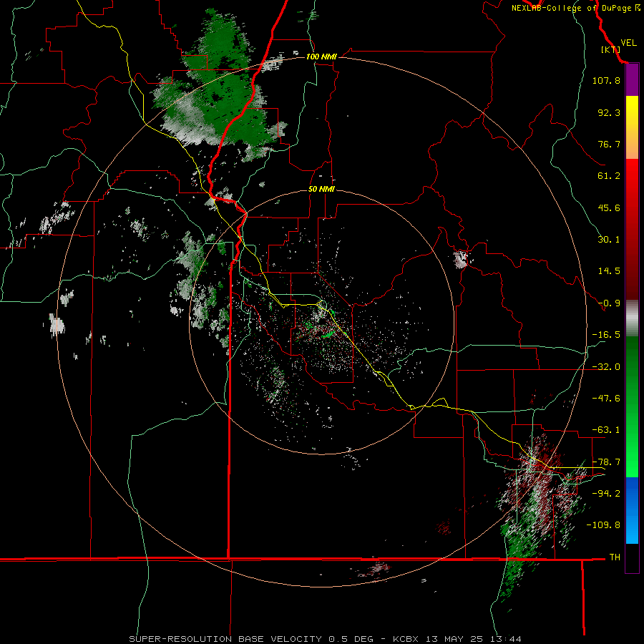Click the -0.9 velocity scale value
This screenshot has height=644, width=644.
point(609,303)
